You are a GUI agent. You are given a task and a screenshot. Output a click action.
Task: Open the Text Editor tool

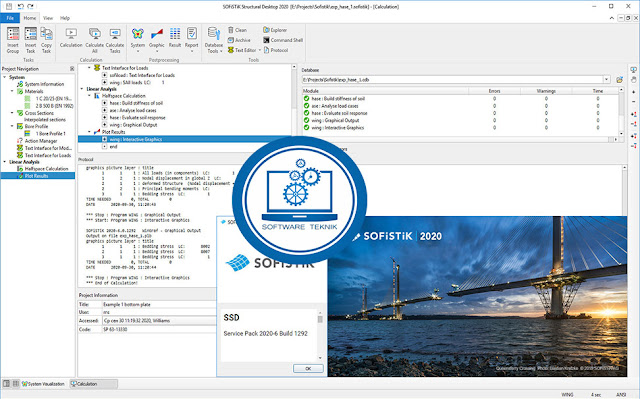[244, 50]
